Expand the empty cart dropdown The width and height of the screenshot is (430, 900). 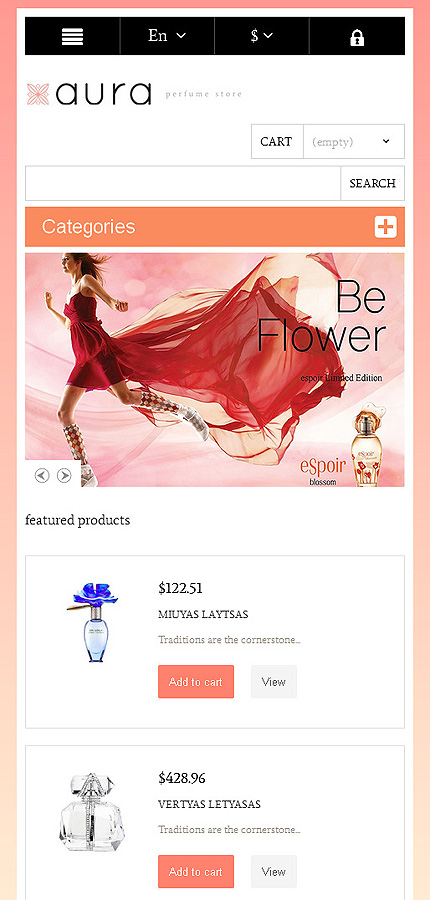click(x=354, y=141)
